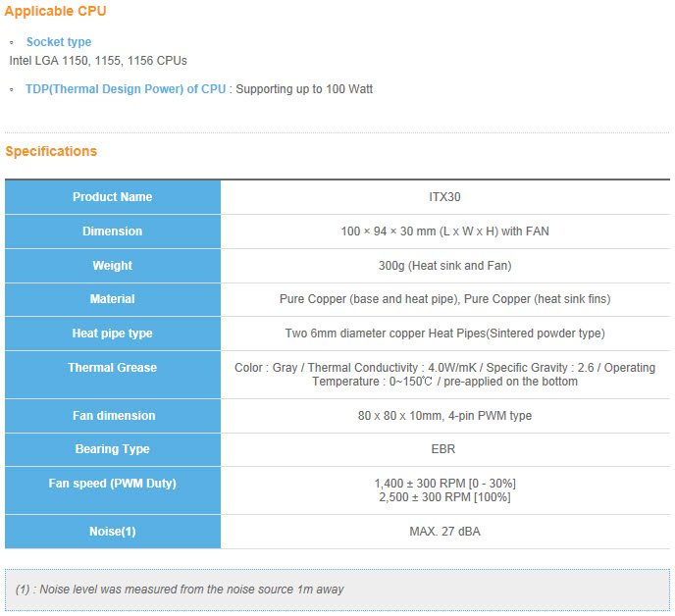Click '1,400 ± 300 RPM [0 - 30%]' line
Viewport: 675px width, 616px height.
[444, 484]
